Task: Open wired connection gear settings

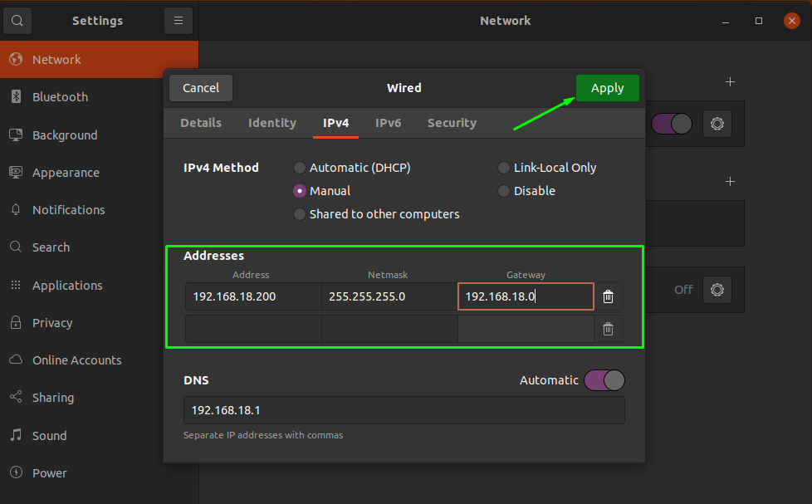Action: [717, 124]
